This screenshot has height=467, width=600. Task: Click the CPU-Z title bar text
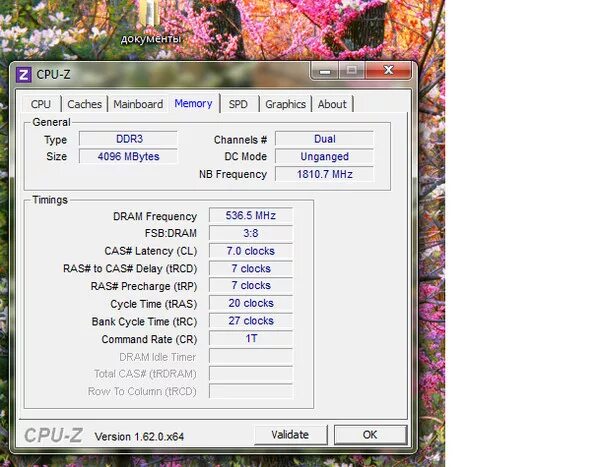(x=53, y=75)
